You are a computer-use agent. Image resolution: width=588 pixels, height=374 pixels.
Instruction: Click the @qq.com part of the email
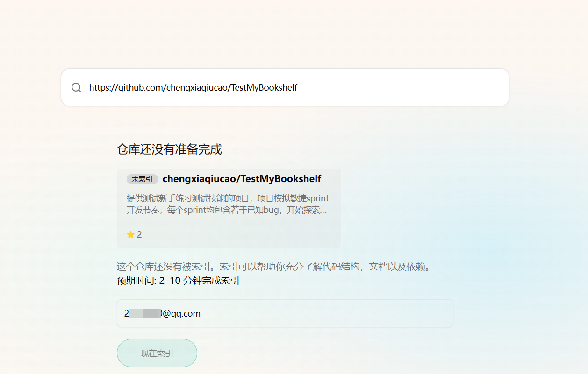point(181,314)
